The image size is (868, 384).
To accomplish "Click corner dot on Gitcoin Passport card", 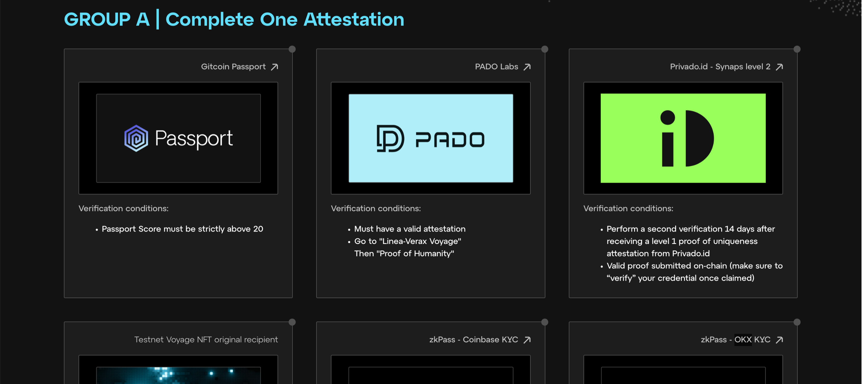I will (292, 49).
